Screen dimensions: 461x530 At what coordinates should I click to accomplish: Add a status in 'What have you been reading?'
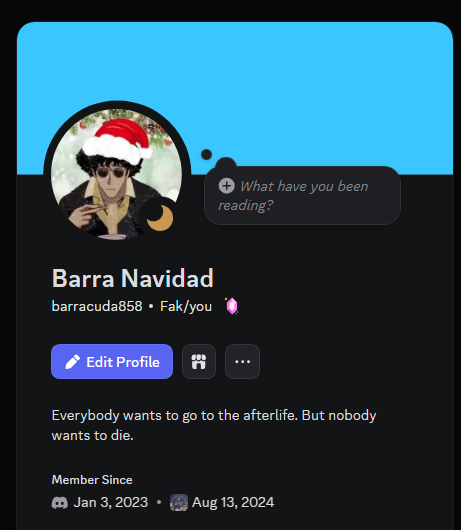(302, 195)
